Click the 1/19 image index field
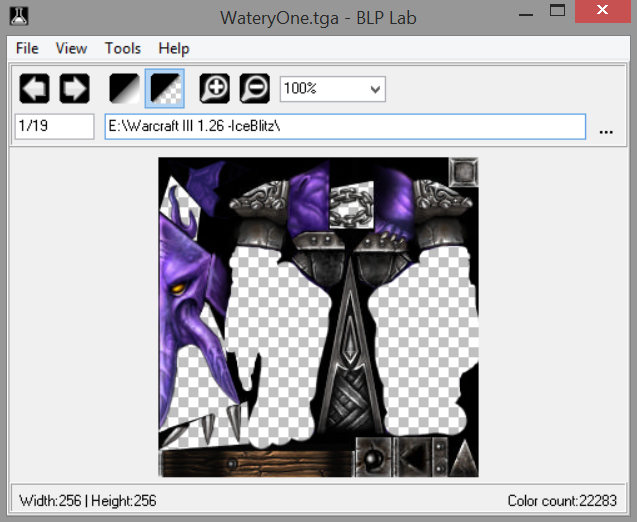Image resolution: width=637 pixels, height=522 pixels. (54, 126)
